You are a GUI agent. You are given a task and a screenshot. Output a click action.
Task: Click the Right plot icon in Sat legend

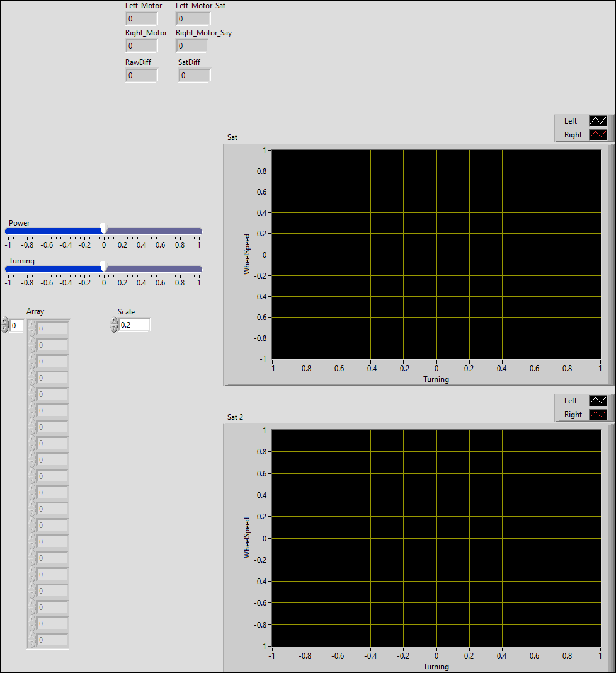(x=597, y=135)
